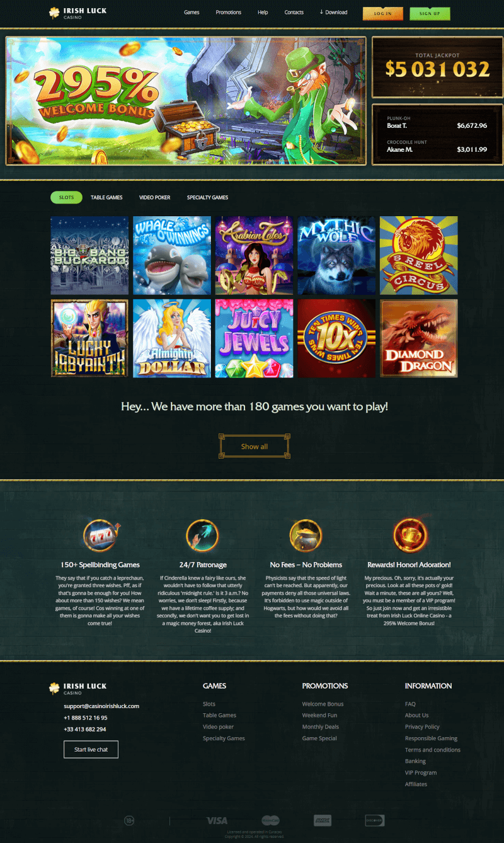
Task: Click the slot machine 777 icon
Action: click(100, 536)
